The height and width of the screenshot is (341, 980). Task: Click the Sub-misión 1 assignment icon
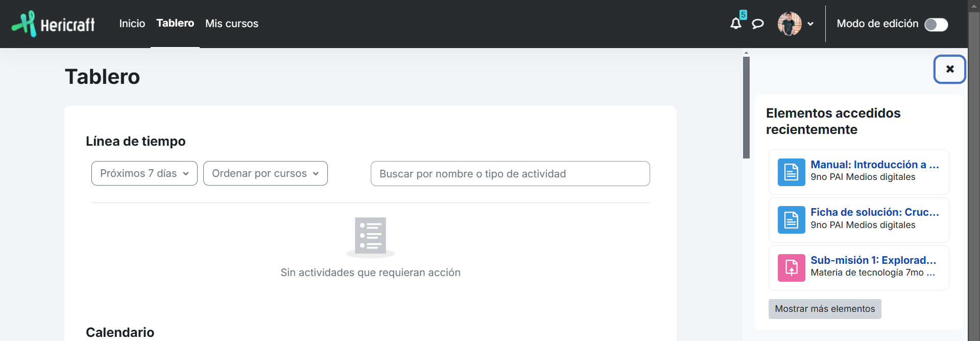(791, 268)
